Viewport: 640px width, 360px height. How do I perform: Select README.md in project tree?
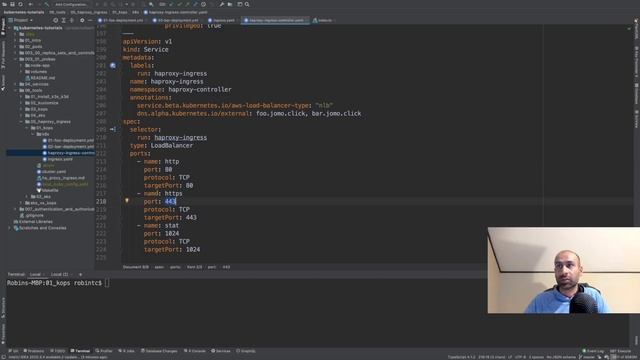pyautogui.click(x=40, y=78)
